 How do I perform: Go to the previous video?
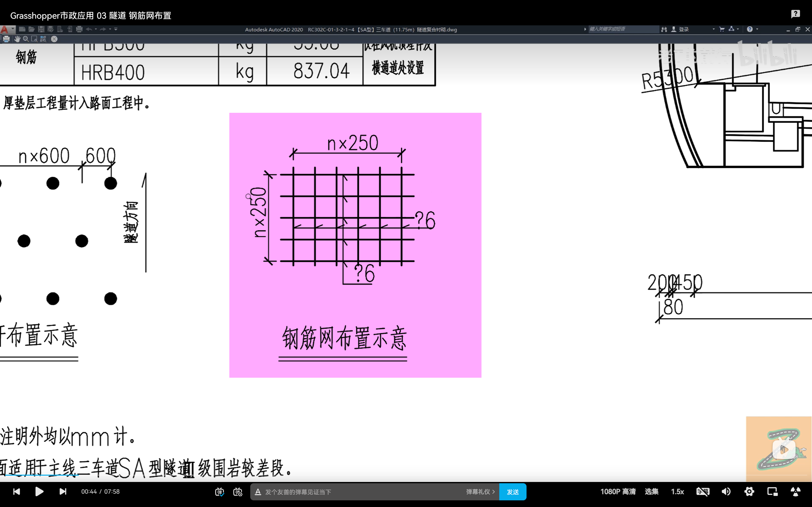(16, 491)
